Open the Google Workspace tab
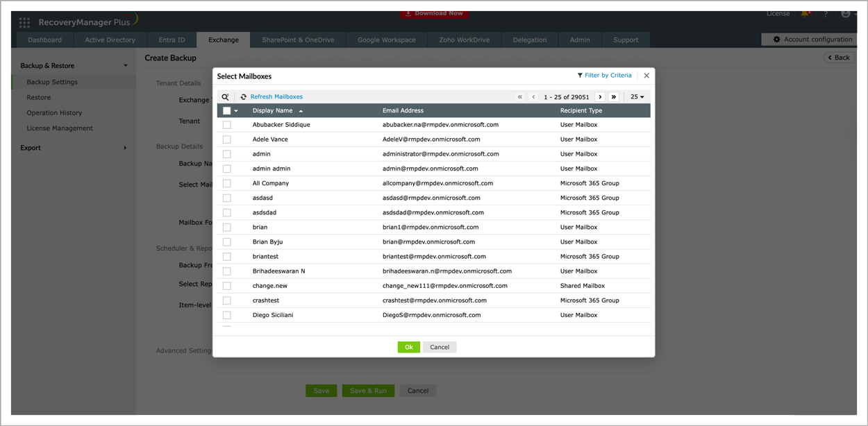868x426 pixels. coord(386,40)
